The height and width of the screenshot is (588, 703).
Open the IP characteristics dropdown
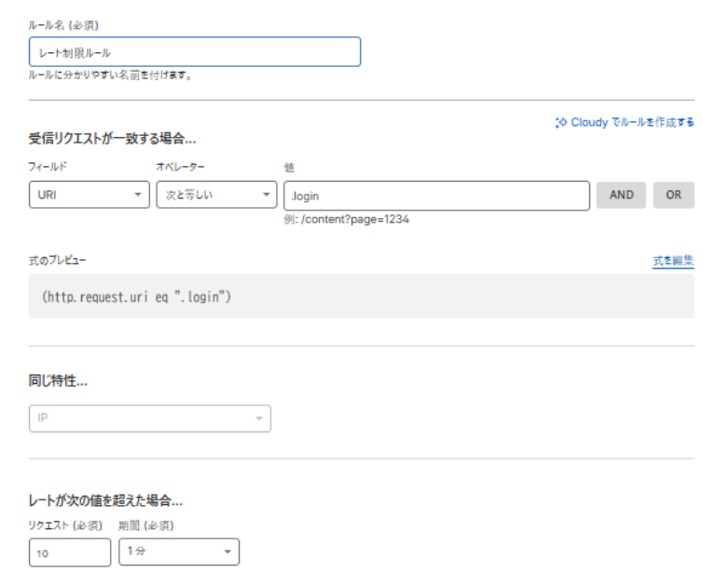click(x=149, y=418)
